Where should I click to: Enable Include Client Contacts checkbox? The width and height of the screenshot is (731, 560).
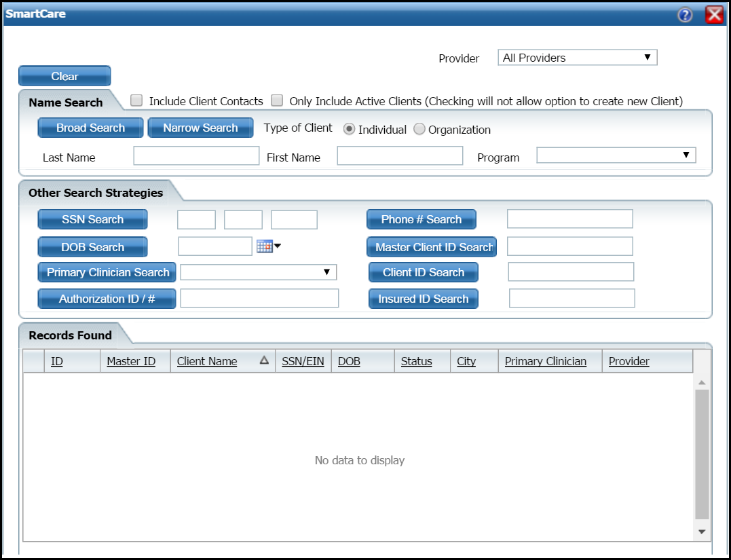pyautogui.click(x=137, y=100)
